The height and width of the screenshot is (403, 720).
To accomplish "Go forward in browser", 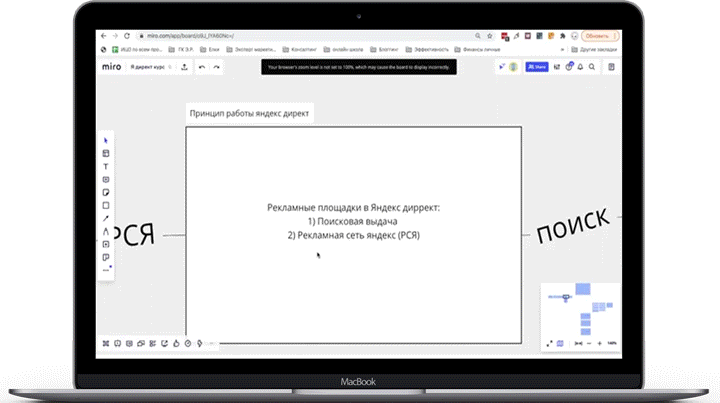I will pyautogui.click(x=115, y=36).
